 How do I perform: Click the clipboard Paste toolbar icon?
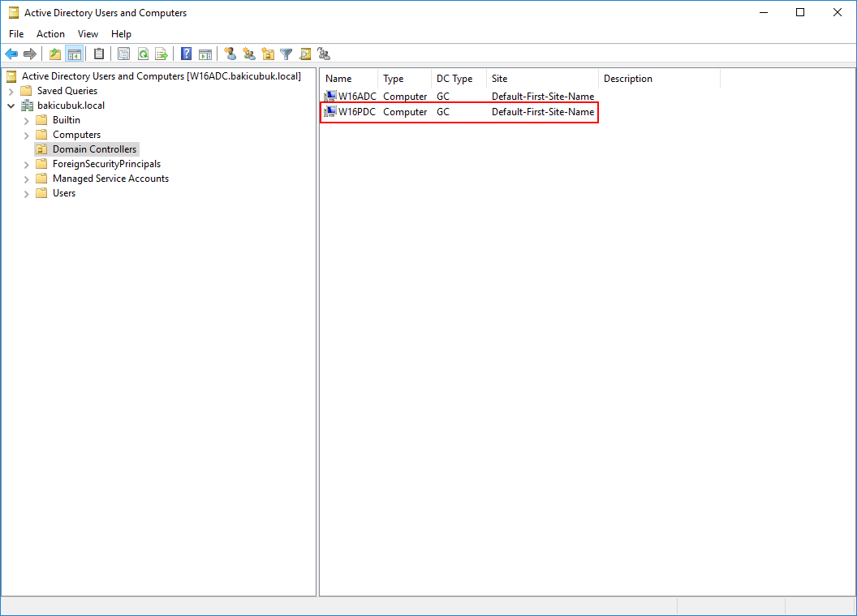coord(99,54)
